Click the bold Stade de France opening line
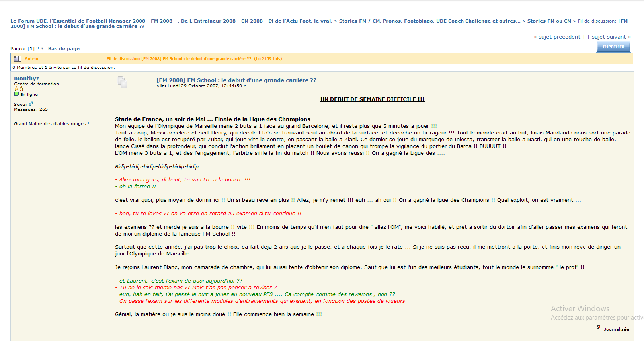The height and width of the screenshot is (341, 644). click(x=213, y=119)
